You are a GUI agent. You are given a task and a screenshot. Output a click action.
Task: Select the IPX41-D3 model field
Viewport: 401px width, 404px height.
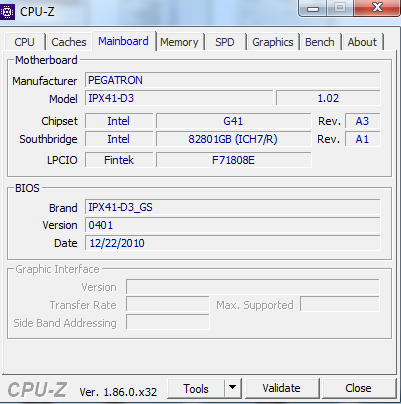point(179,98)
